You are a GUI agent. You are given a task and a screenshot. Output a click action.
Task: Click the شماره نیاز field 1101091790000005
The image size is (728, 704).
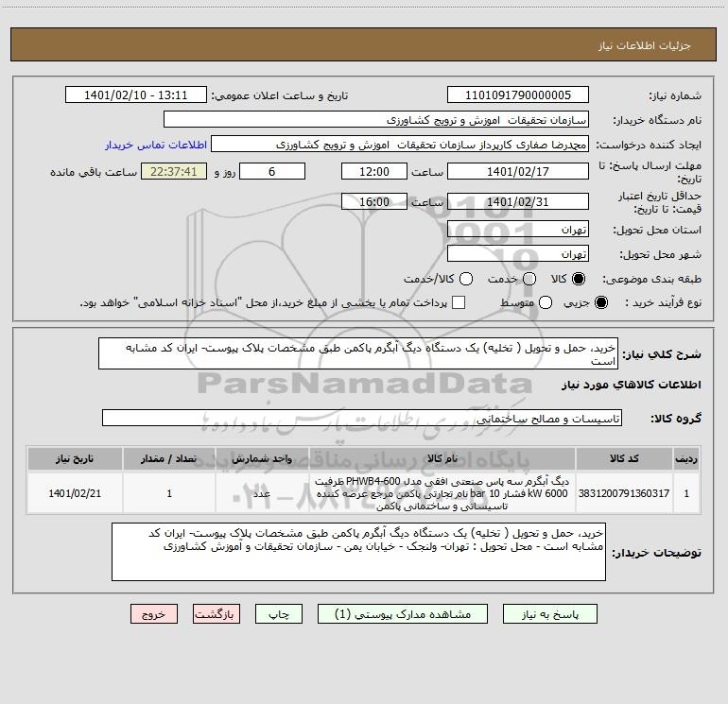(x=518, y=95)
